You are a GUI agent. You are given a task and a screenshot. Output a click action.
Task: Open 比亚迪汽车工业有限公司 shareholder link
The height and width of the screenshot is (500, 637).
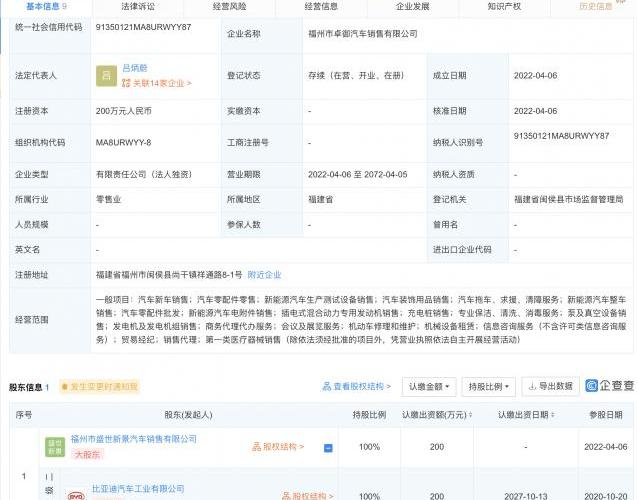[138, 489]
